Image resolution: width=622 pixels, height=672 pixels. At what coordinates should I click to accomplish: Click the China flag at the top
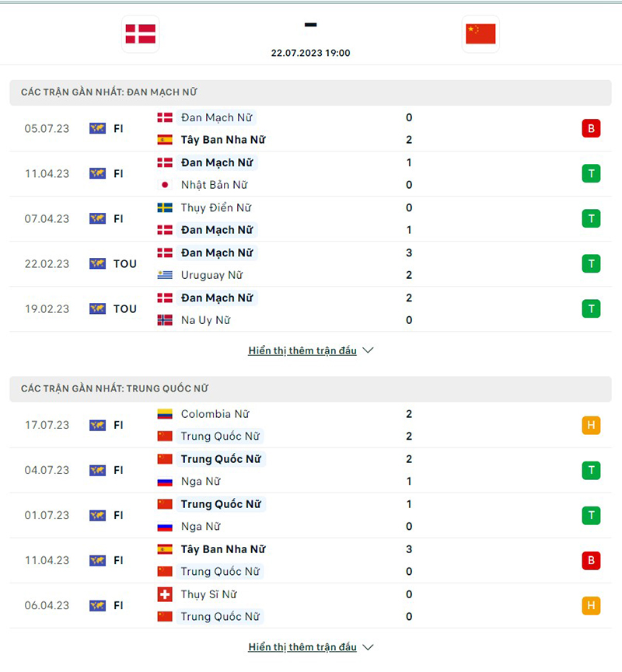480,34
